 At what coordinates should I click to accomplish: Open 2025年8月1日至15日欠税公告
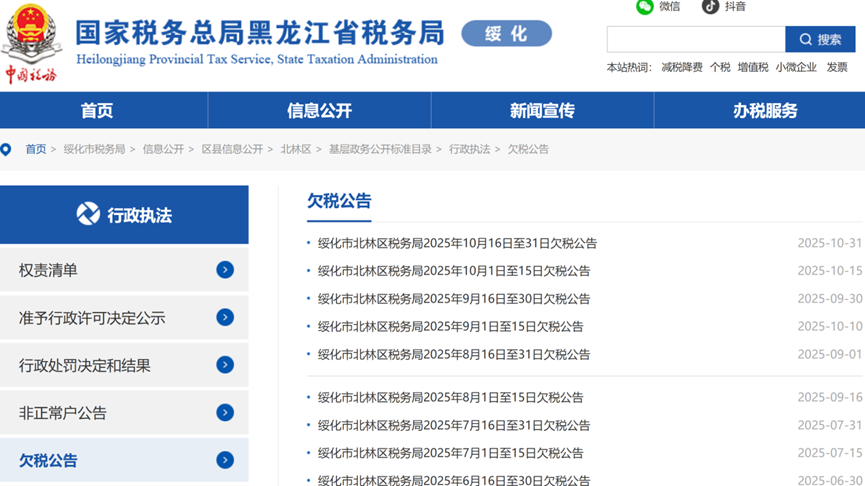point(450,397)
